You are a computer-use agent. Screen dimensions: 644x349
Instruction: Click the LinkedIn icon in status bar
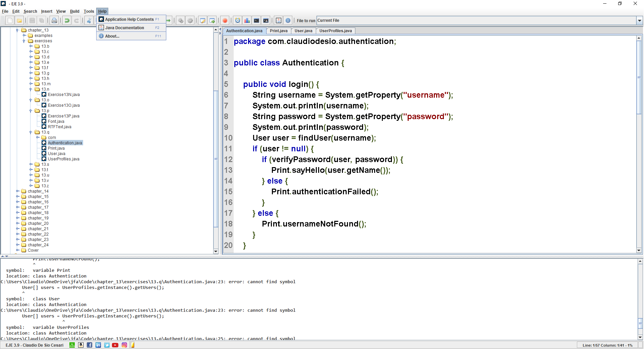pyautogui.click(x=98, y=345)
